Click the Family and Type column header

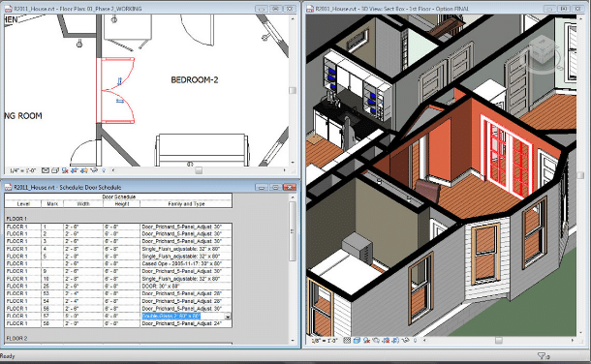click(186, 204)
